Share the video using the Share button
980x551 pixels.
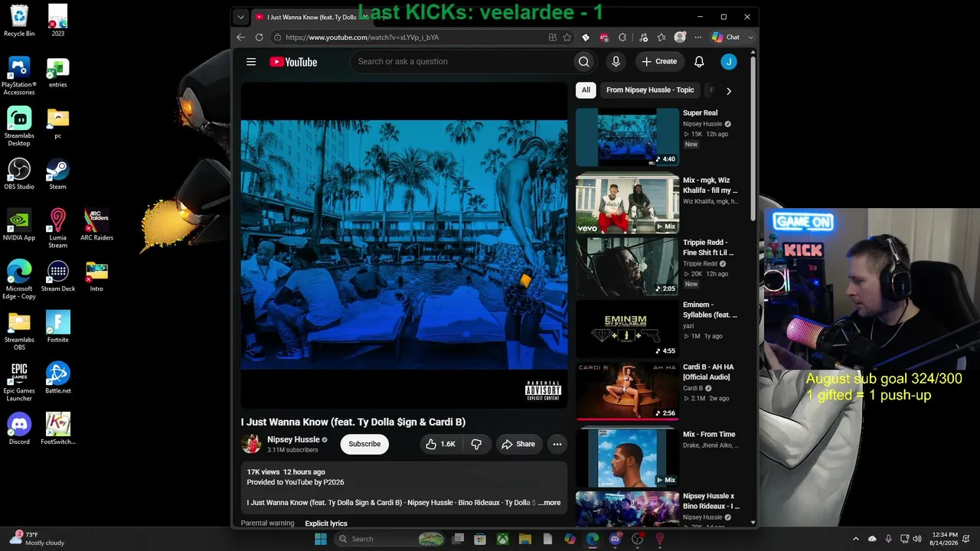click(x=518, y=444)
